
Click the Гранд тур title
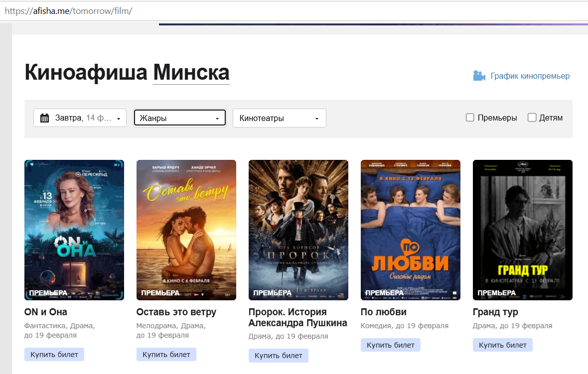[495, 312]
